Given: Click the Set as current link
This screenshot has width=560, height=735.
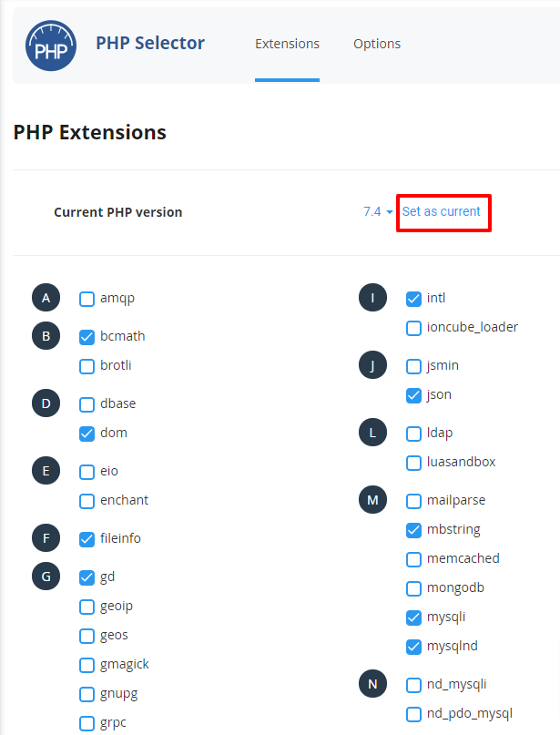Looking at the screenshot, I should (x=441, y=211).
